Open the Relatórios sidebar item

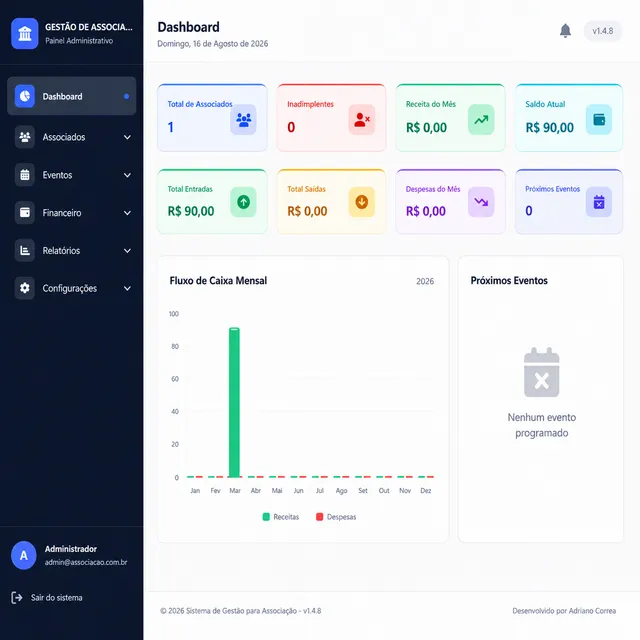[71, 250]
